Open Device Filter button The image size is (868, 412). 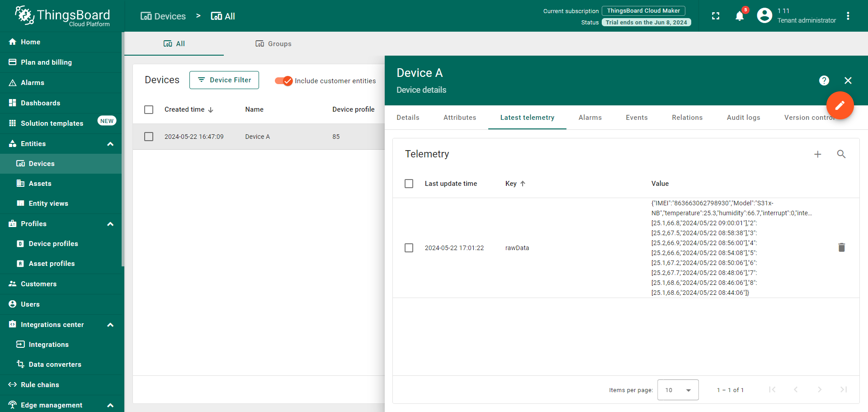224,80
